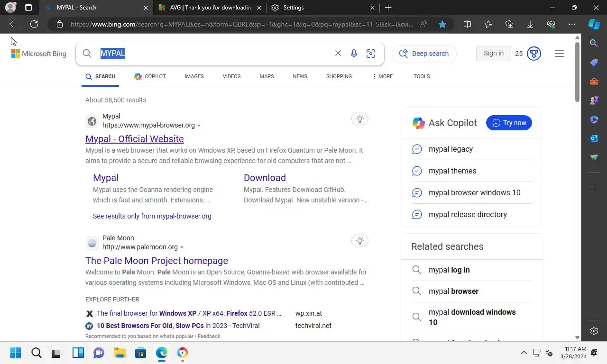Open a new browser tab
Image resolution: width=607 pixels, height=364 pixels.
[x=388, y=8]
